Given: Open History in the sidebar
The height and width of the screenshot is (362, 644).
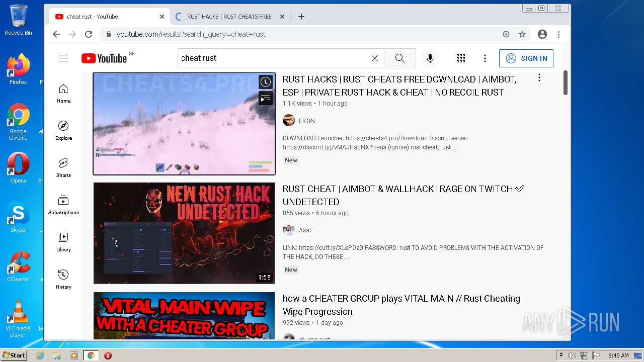Looking at the screenshot, I should (x=63, y=280).
